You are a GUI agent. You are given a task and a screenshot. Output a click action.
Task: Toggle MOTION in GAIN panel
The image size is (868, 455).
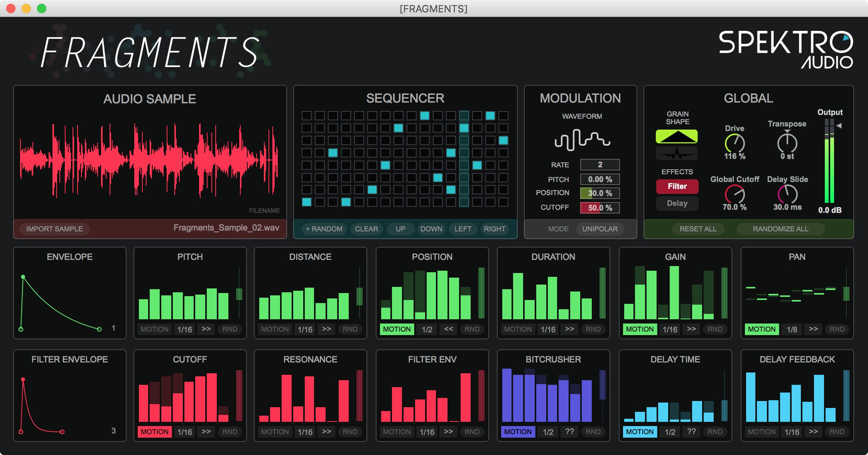click(640, 329)
